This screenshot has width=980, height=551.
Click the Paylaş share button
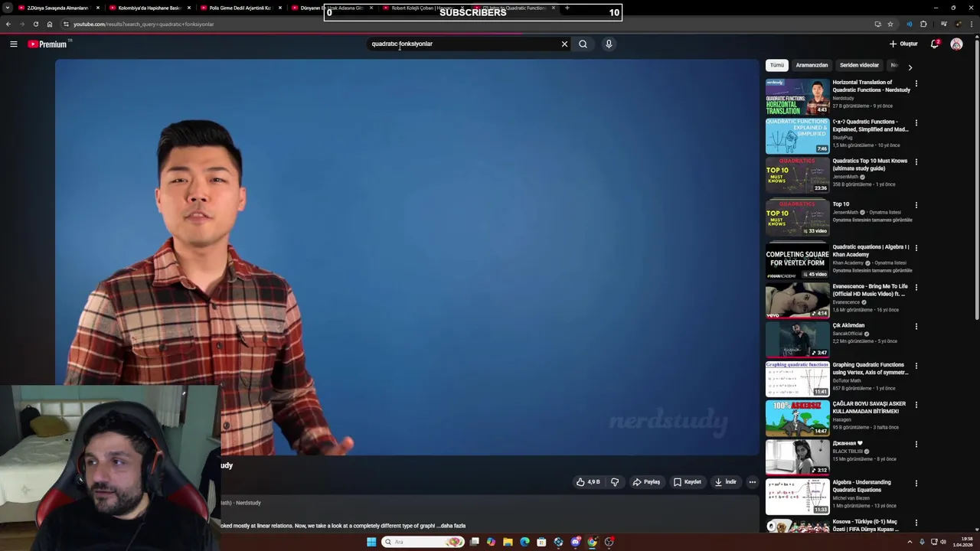646,482
